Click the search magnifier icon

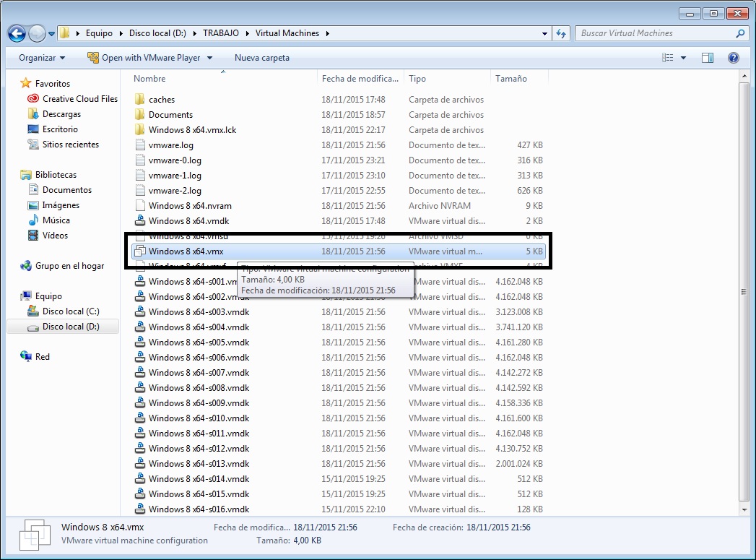740,33
